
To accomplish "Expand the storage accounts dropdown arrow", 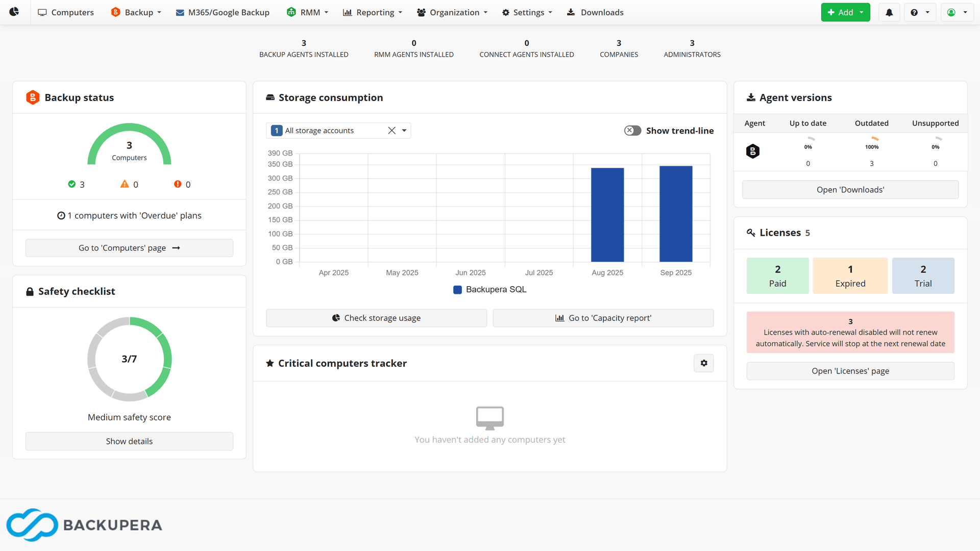I will (404, 131).
